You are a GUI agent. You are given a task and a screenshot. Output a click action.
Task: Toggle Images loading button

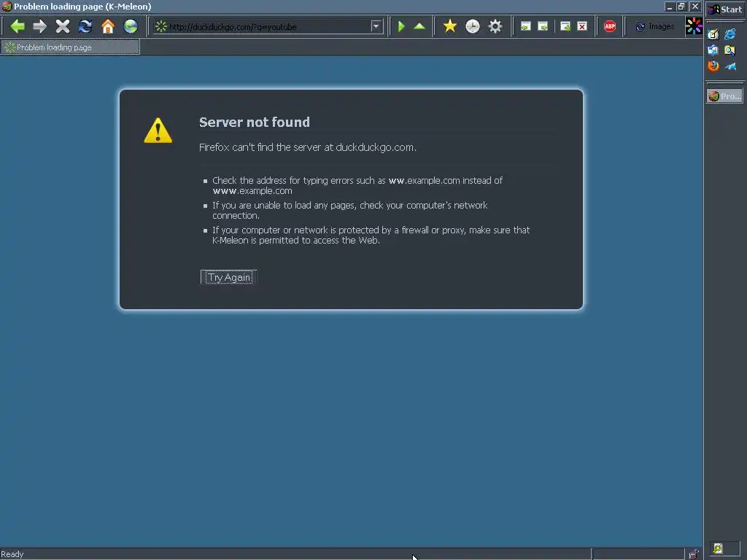[655, 27]
